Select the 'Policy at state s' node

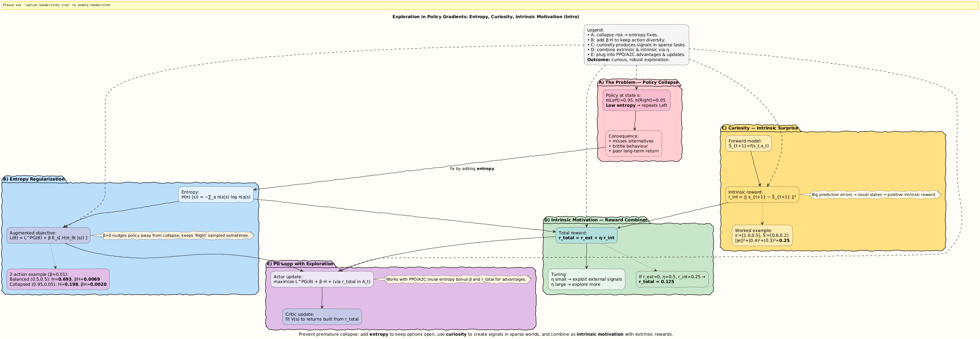pos(636,100)
